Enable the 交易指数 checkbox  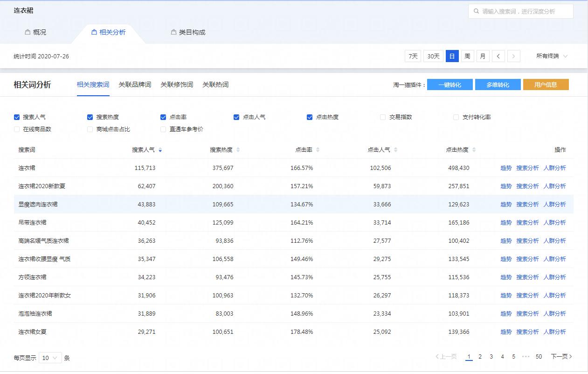click(x=382, y=117)
